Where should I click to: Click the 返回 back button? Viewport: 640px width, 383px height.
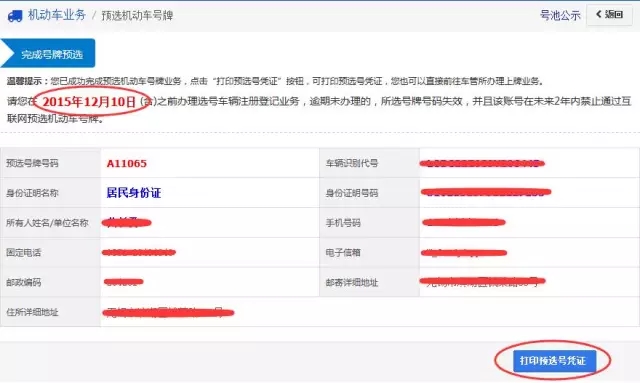609,15
